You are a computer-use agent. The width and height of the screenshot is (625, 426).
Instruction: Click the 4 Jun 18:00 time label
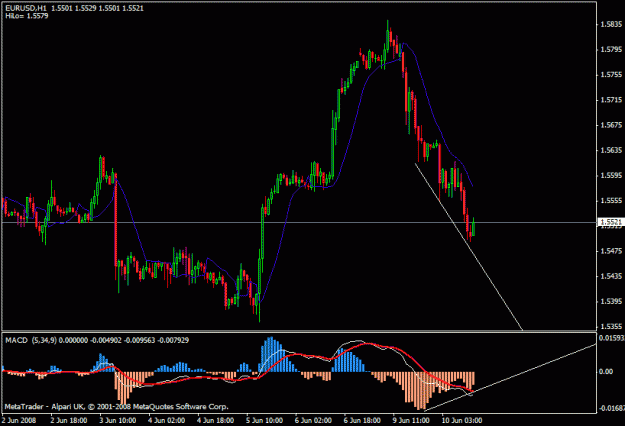[216, 420]
